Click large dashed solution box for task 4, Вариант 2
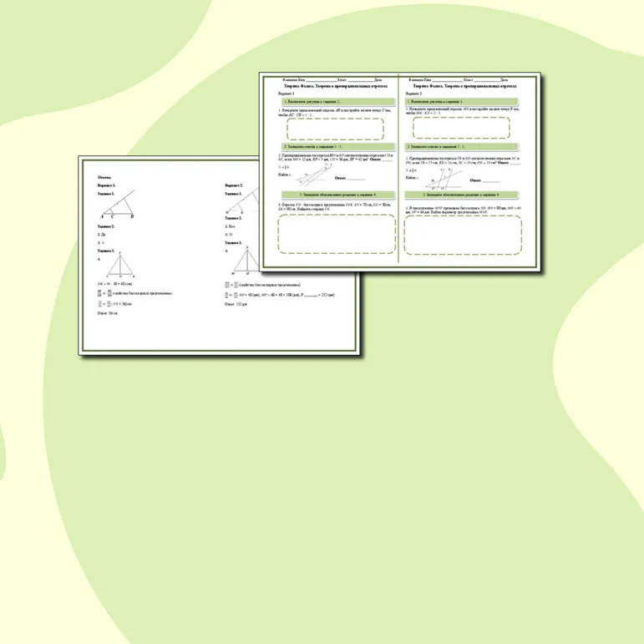The height and width of the screenshot is (644, 644). pos(463,235)
